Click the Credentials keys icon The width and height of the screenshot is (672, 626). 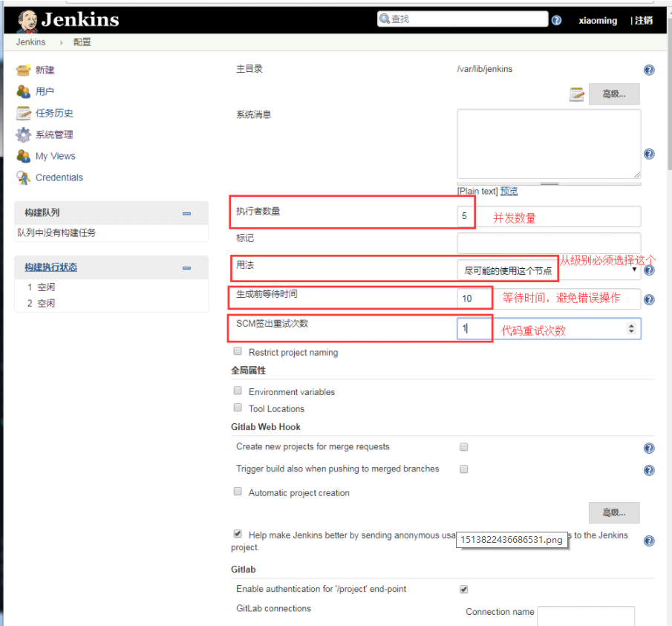(x=23, y=177)
